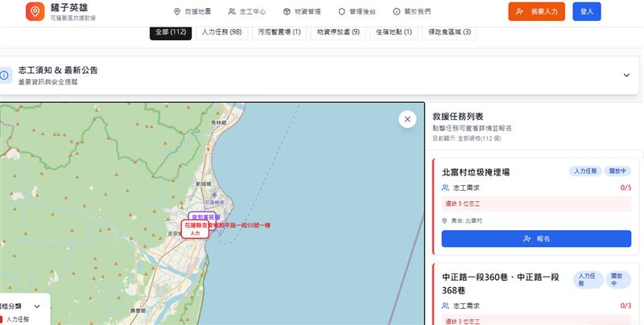Click the red 人力 map marker
644x325 pixels.
click(x=195, y=229)
